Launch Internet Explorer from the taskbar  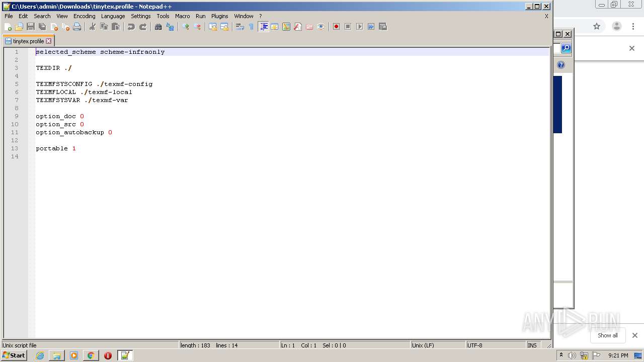tap(40, 355)
